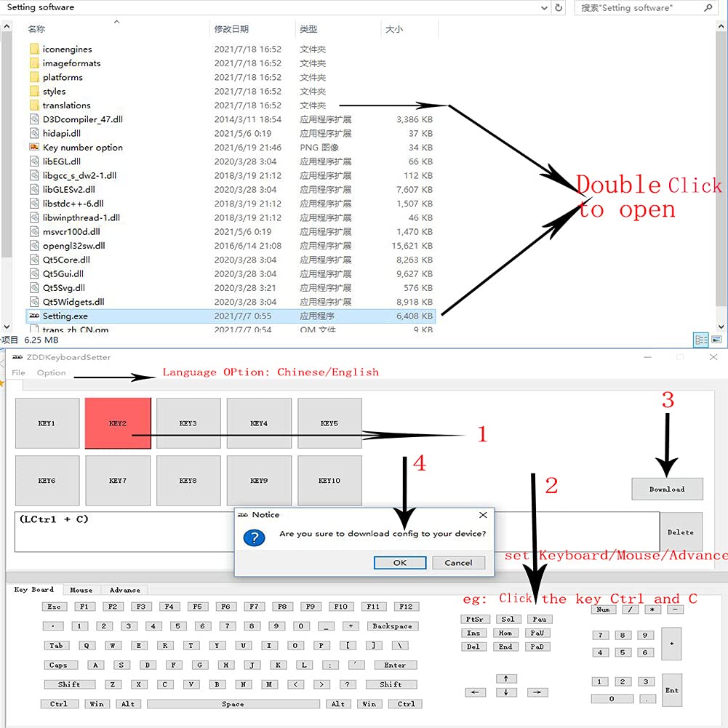
Task: Open the Option menu
Action: click(51, 373)
